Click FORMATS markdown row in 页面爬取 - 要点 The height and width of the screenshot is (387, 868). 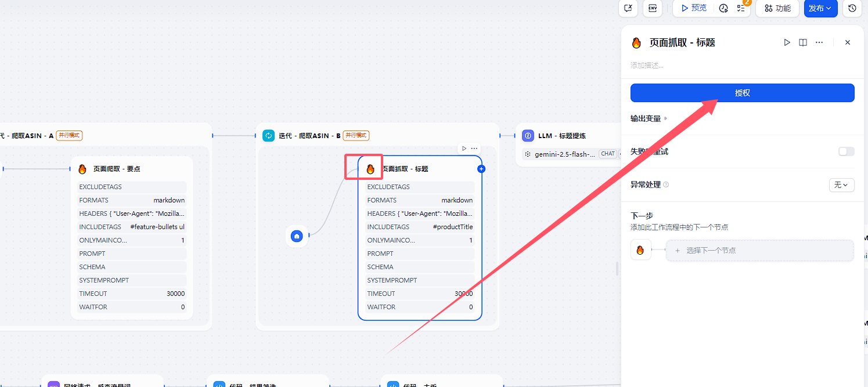pos(132,200)
